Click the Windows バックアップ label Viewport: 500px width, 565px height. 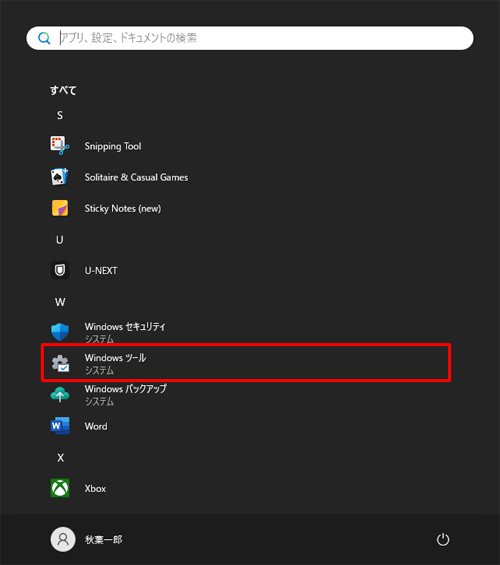pos(125,389)
